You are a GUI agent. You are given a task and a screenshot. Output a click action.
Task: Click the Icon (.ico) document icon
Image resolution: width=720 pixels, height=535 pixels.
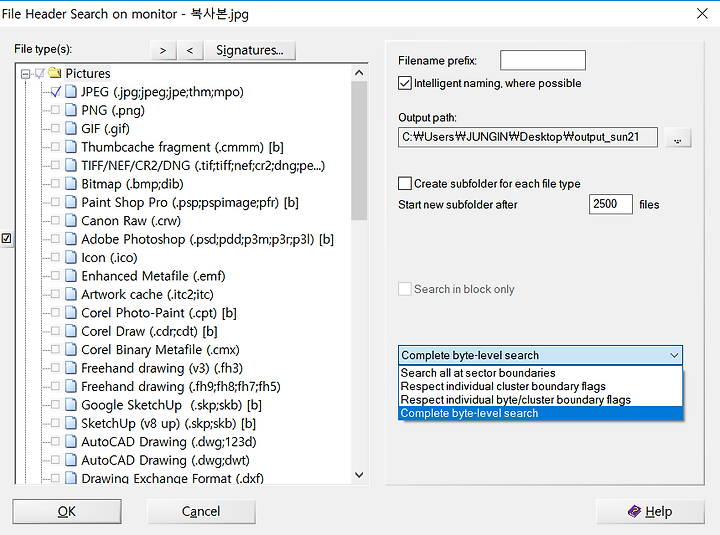coord(71,257)
